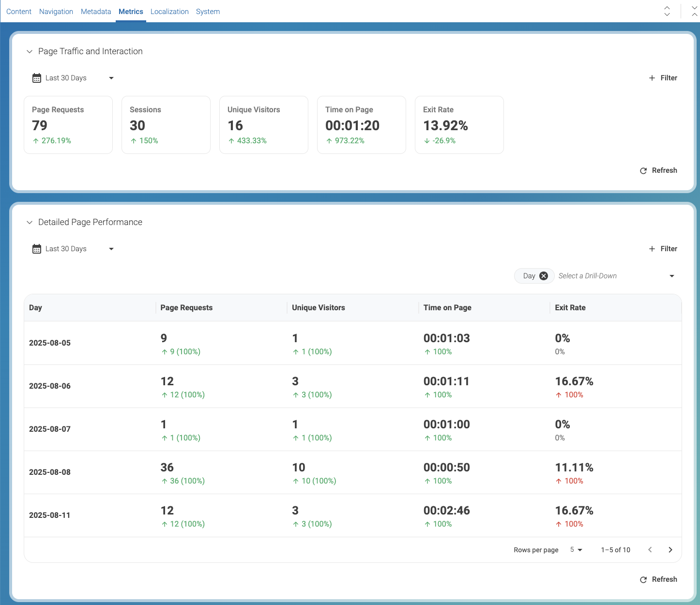Go to the next page of table results
This screenshot has height=605, width=700.
(670, 550)
